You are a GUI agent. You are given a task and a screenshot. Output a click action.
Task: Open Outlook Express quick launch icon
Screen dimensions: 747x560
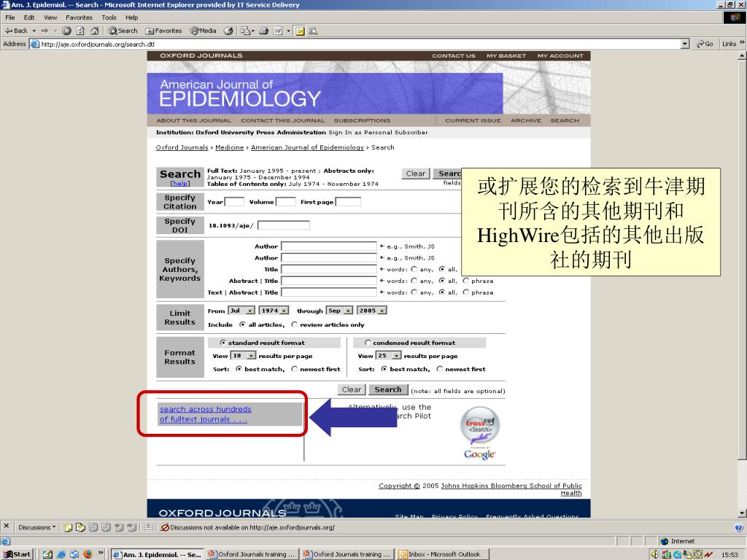point(74,554)
